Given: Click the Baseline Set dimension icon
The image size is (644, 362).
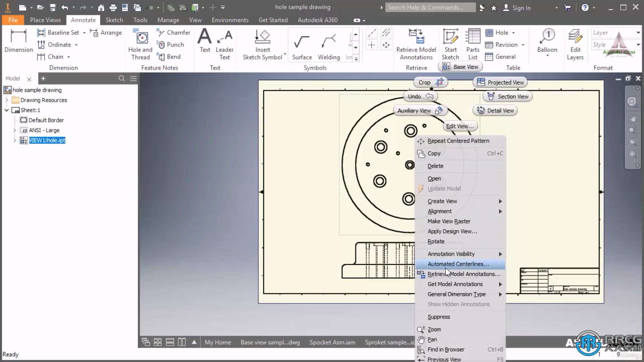Looking at the screenshot, I should pyautogui.click(x=41, y=33).
